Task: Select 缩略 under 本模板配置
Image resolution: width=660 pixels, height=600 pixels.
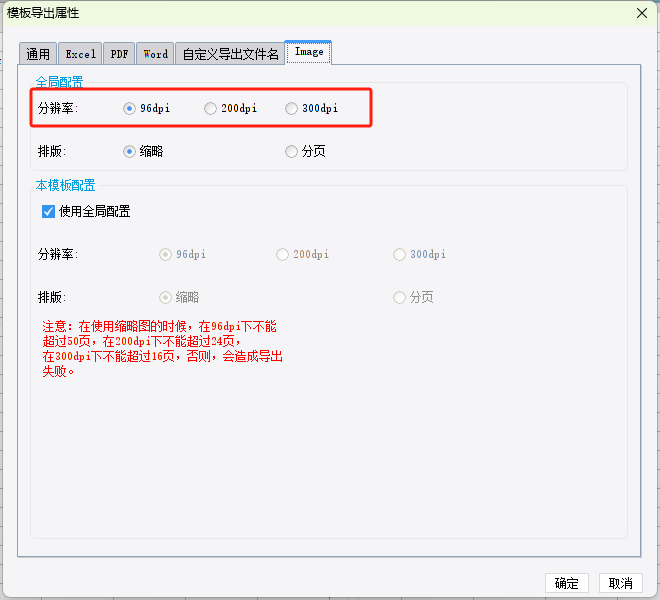Action: click(166, 297)
